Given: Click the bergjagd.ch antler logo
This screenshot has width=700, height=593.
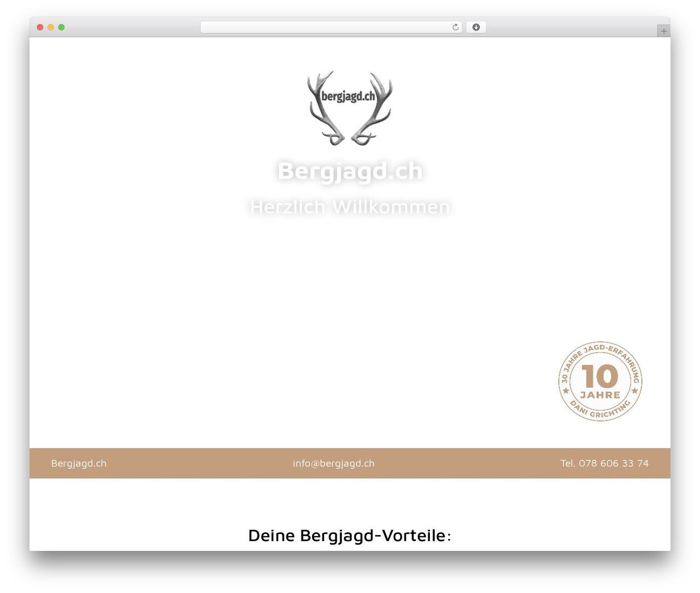Looking at the screenshot, I should click(350, 108).
